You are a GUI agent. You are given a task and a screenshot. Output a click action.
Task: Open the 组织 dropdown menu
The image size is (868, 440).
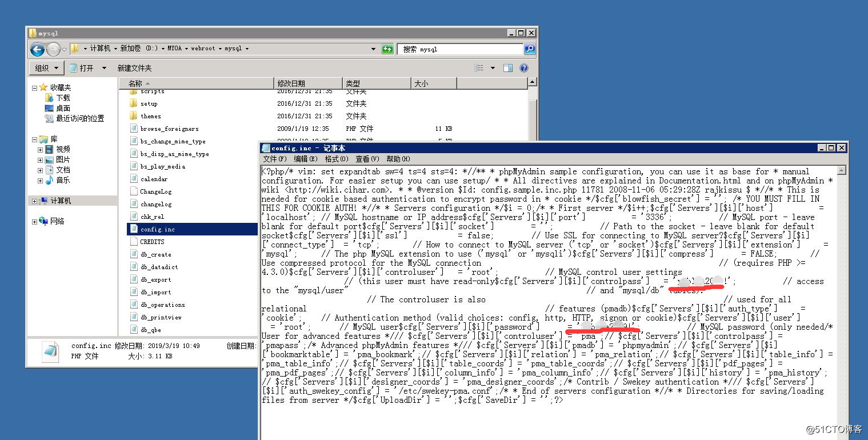coord(46,68)
